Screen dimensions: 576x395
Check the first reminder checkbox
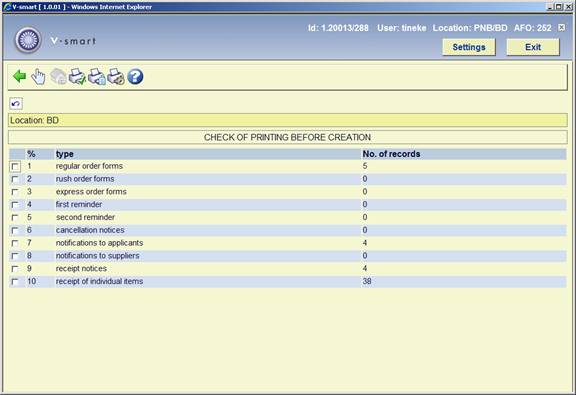pyautogui.click(x=15, y=205)
